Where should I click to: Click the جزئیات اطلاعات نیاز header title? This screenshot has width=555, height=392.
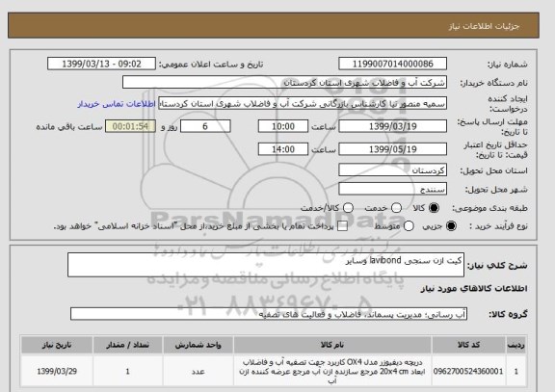[484, 26]
